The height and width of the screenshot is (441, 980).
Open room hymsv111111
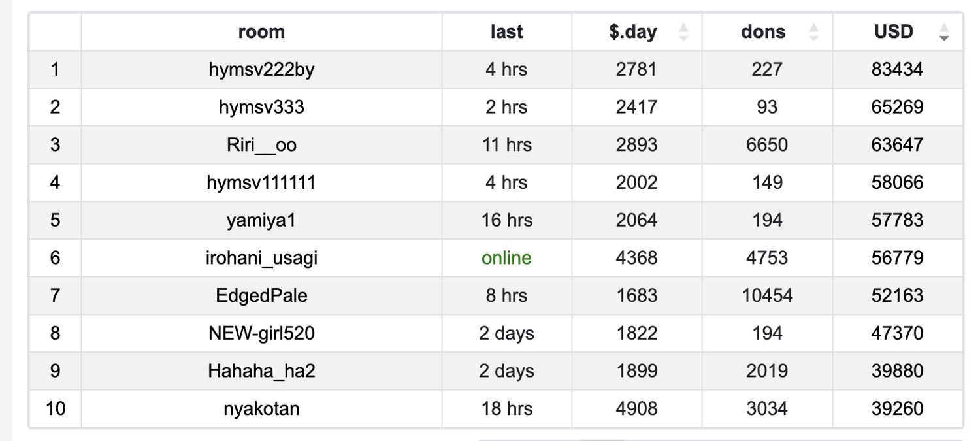click(x=261, y=182)
